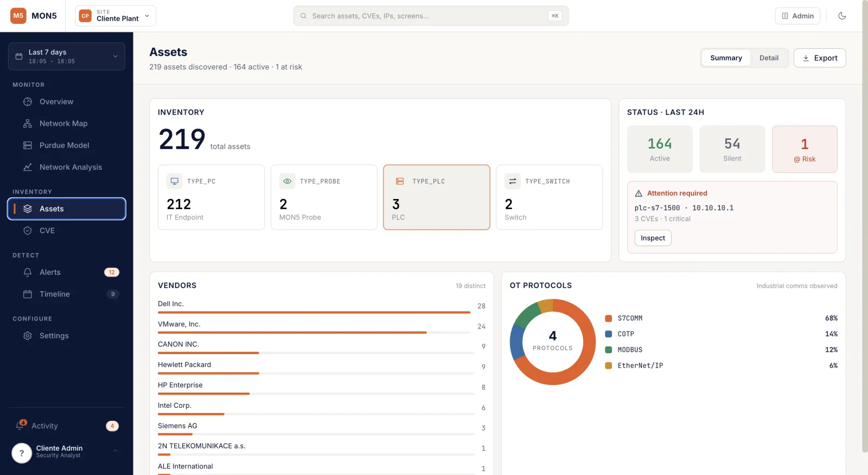Image resolution: width=868 pixels, height=475 pixels.
Task: Click the Purdue Model sidebar icon
Action: tap(28, 145)
